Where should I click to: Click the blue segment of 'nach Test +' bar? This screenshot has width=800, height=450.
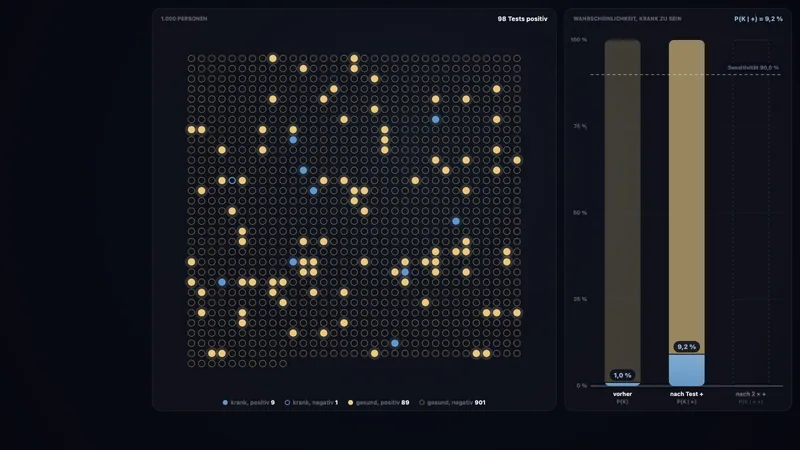pyautogui.click(x=687, y=370)
